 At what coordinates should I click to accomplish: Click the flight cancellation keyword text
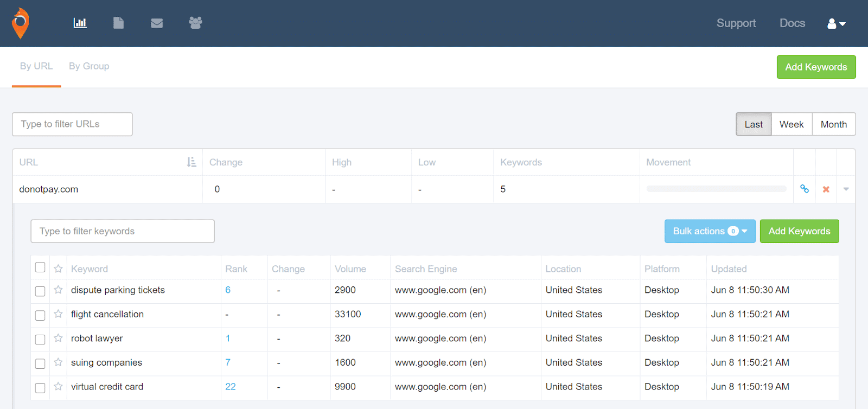pyautogui.click(x=107, y=314)
